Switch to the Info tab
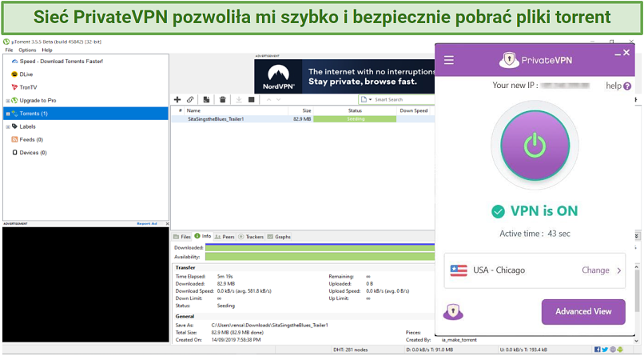 point(203,236)
